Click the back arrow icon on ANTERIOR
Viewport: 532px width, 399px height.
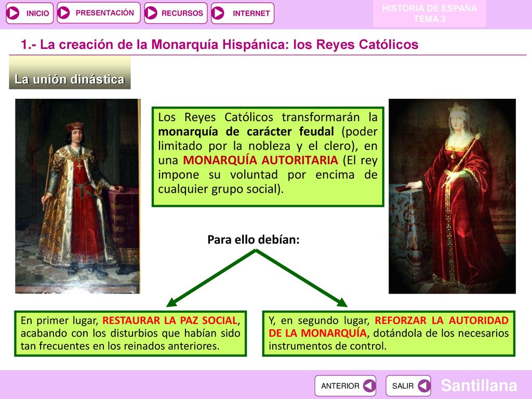point(369,385)
